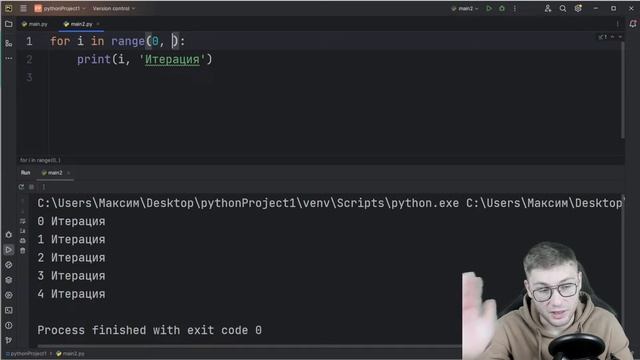Open editor tabs options dots

617,24
